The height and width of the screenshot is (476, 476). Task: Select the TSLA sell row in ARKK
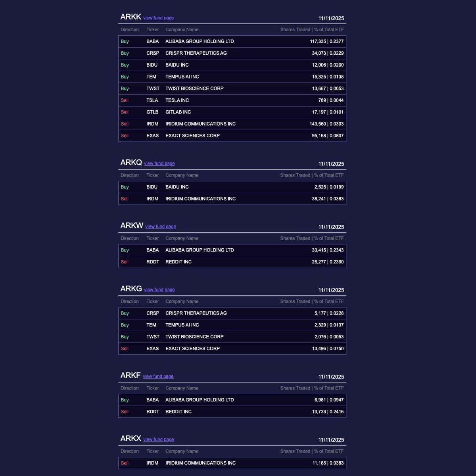pyautogui.click(x=232, y=100)
